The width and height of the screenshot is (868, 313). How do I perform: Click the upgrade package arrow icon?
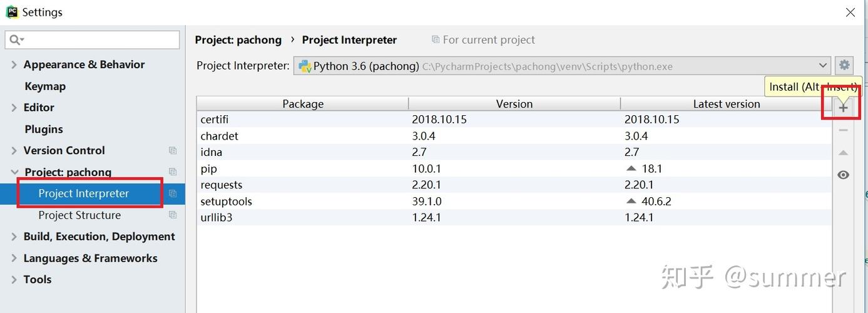tap(843, 153)
